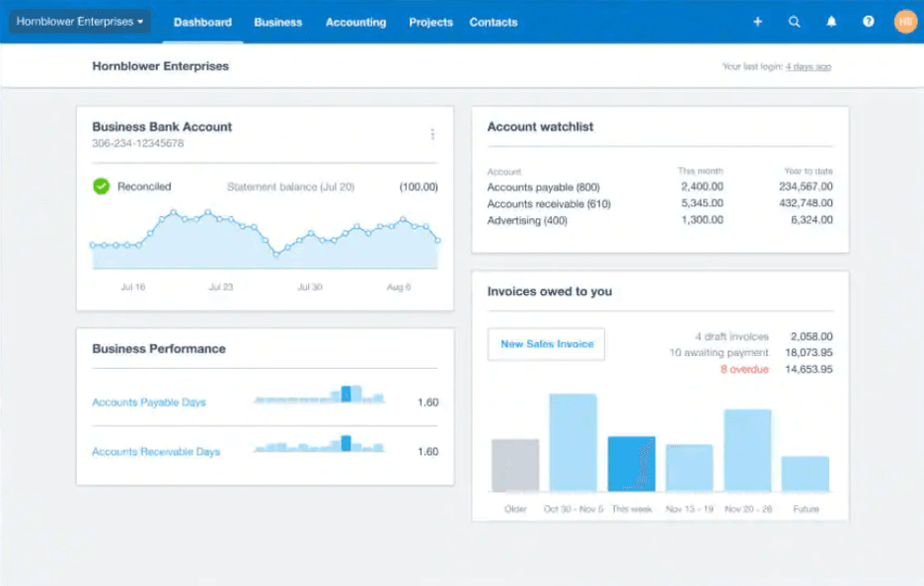Screen dimensions: 924x586
Task: Open the Business Bank Account options menu
Action: [432, 134]
